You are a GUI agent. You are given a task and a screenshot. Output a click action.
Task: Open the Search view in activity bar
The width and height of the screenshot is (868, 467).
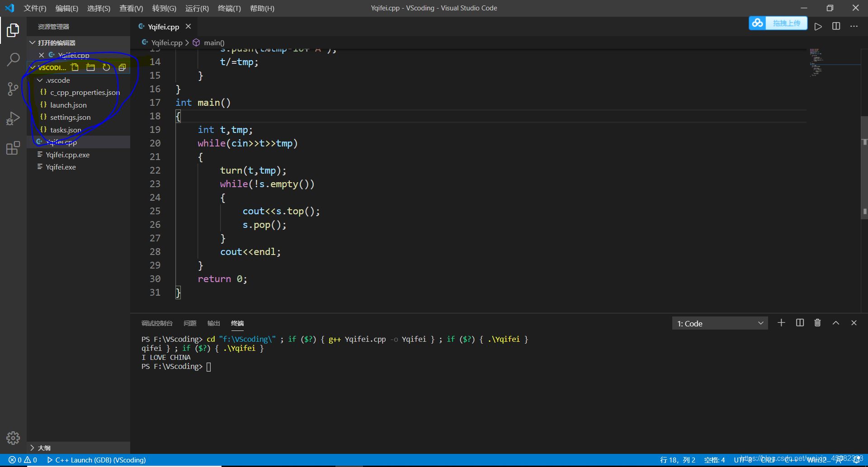[13, 59]
